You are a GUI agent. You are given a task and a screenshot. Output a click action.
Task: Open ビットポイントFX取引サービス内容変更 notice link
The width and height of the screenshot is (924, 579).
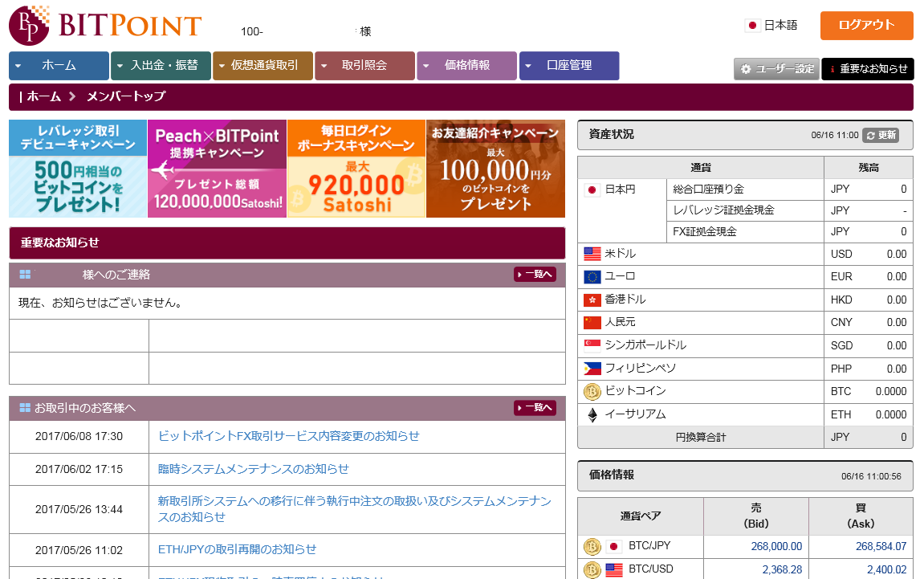coord(289,436)
